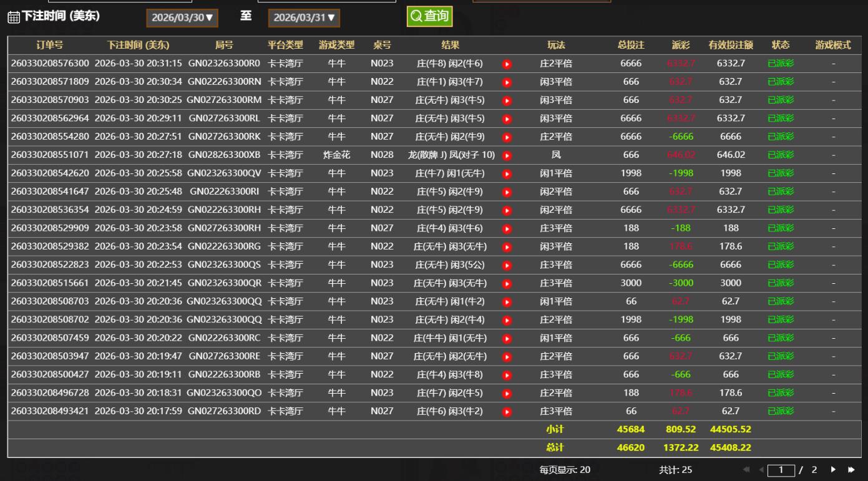Select the 派彩 column header

pyautogui.click(x=681, y=45)
